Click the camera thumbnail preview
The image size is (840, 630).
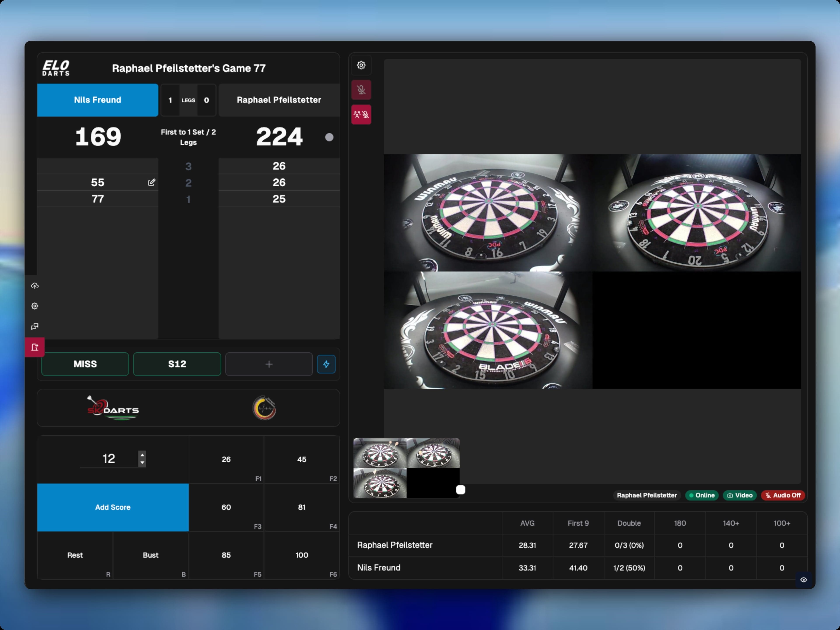tap(406, 468)
